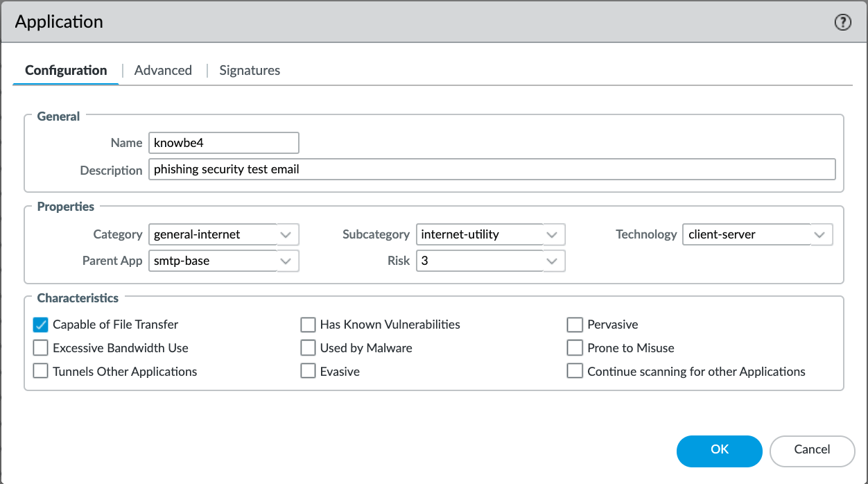Open the Parent App dropdown
This screenshot has width=868, height=484.
(x=286, y=261)
